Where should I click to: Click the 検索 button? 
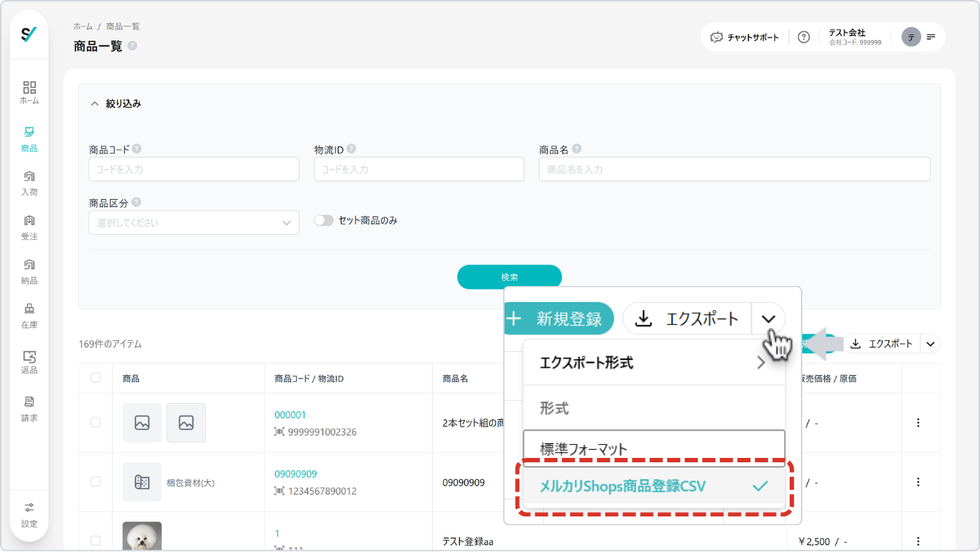point(510,277)
